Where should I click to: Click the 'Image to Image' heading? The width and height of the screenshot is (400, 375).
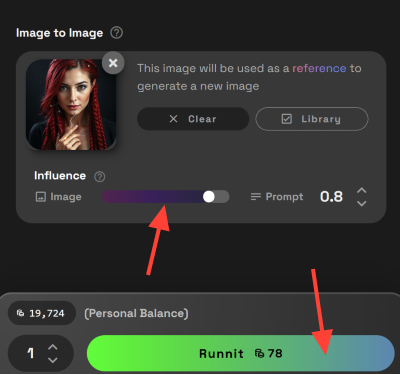click(x=60, y=33)
